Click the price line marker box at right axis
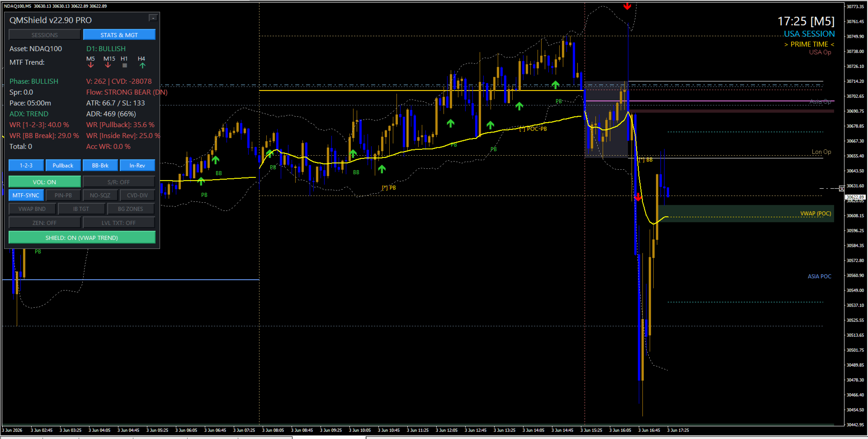868x439 pixels. pos(841,188)
